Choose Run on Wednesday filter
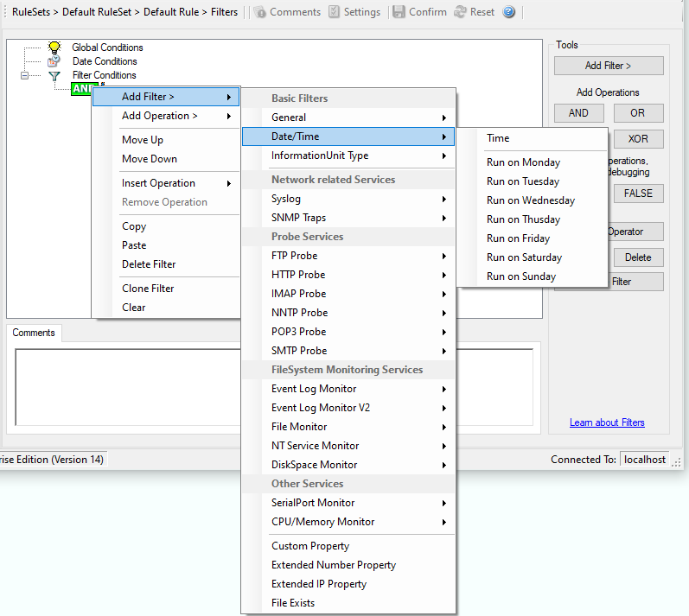This screenshot has height=616, width=689. point(530,200)
